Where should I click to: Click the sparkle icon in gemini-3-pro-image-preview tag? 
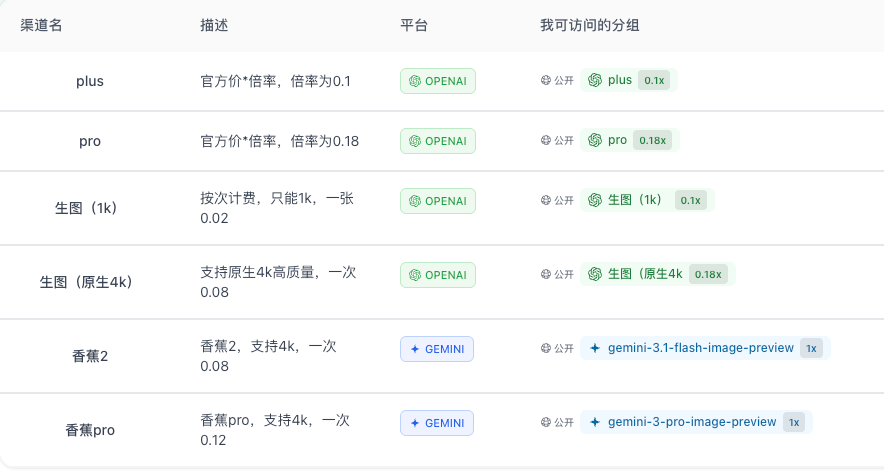pyautogui.click(x=595, y=422)
